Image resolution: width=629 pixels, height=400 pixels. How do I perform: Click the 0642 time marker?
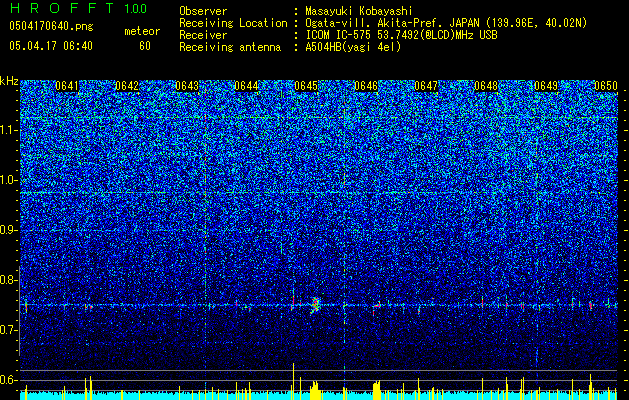(x=127, y=86)
